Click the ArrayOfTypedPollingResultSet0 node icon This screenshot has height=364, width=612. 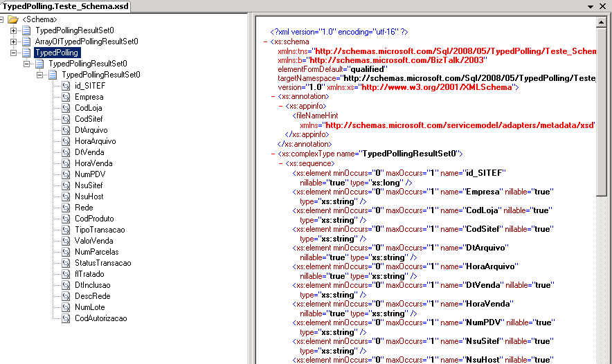[x=26, y=42]
